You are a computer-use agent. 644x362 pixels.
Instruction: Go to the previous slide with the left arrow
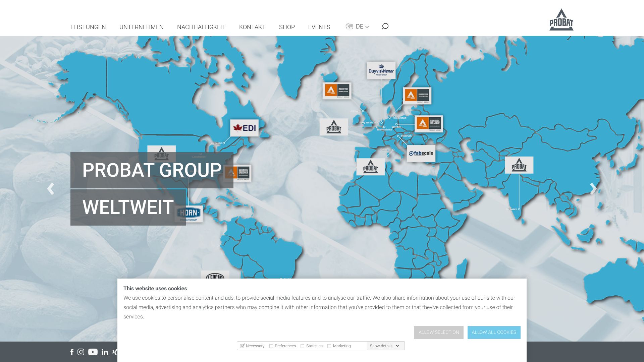click(x=51, y=189)
